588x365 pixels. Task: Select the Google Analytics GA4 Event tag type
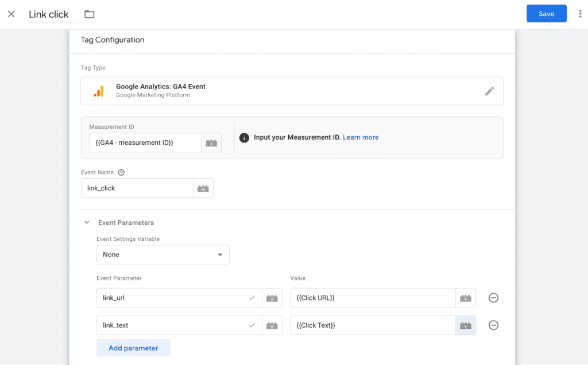click(292, 91)
